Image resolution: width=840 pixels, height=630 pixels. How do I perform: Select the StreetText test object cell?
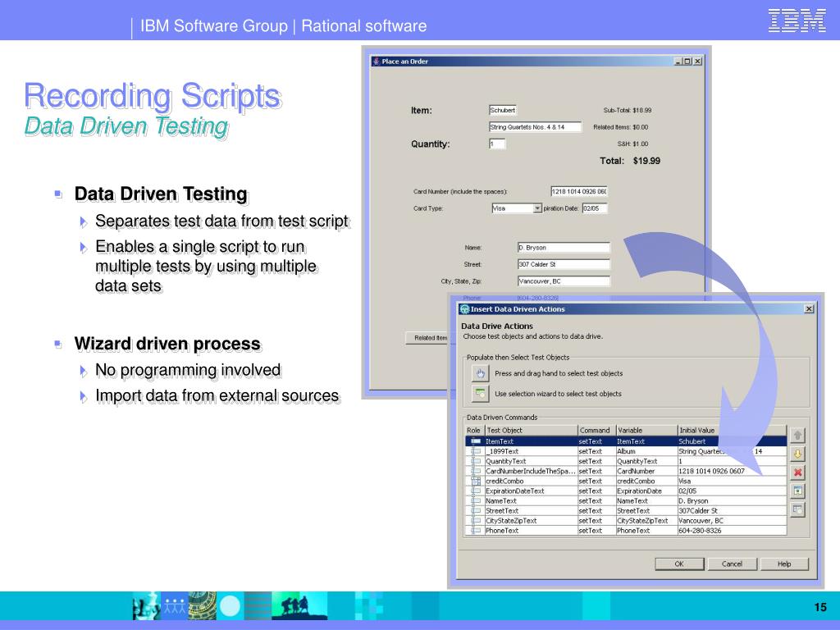pyautogui.click(x=532, y=510)
